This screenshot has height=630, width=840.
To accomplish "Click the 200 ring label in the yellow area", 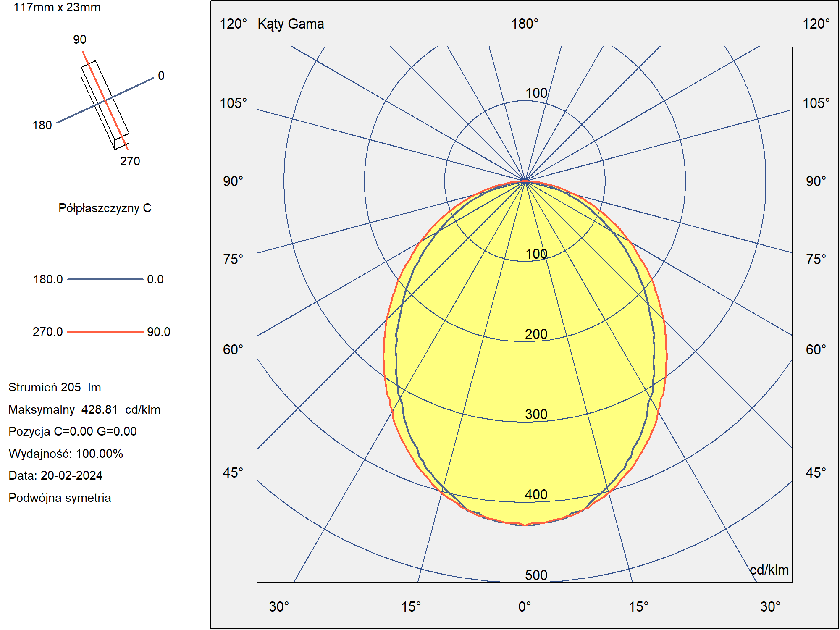I will [536, 334].
